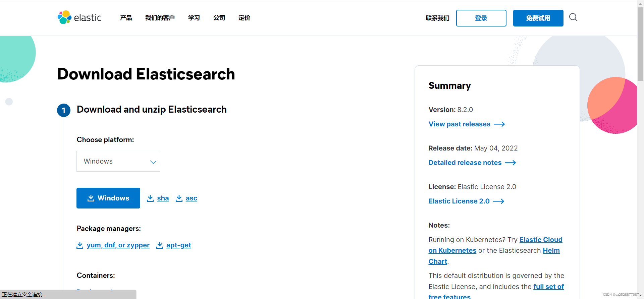Click download icon beside apt-get
The width and height of the screenshot is (644, 299).
coord(160,245)
